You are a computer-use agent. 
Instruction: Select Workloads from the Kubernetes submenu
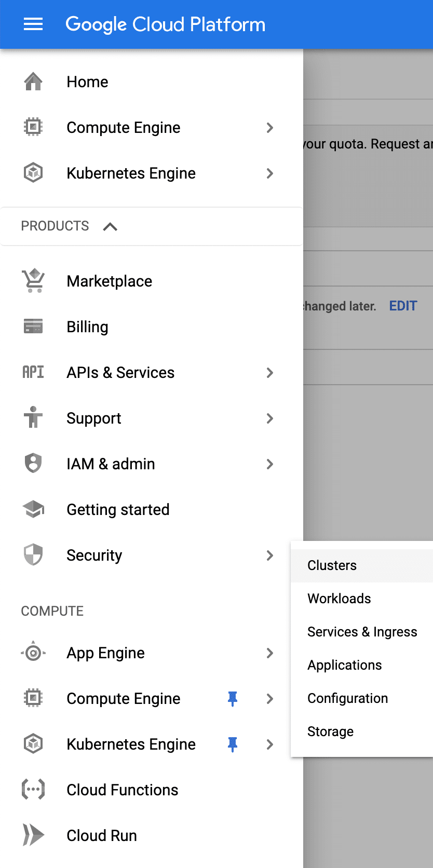362,599
